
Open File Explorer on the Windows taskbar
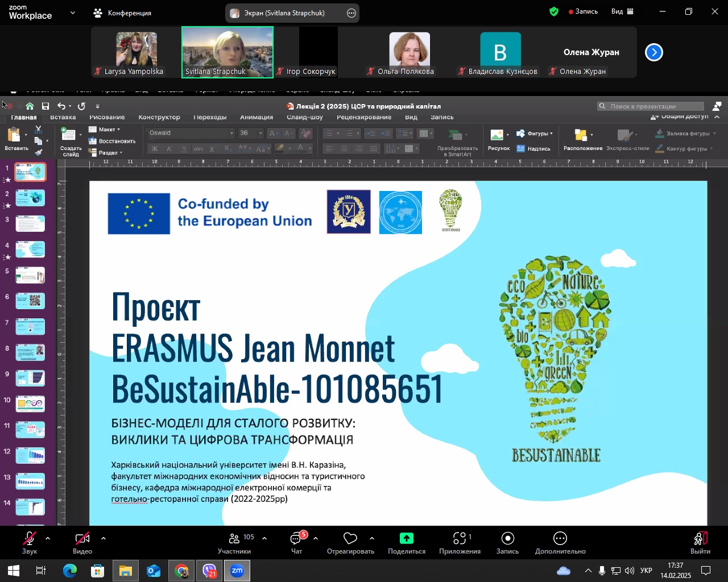(125, 571)
